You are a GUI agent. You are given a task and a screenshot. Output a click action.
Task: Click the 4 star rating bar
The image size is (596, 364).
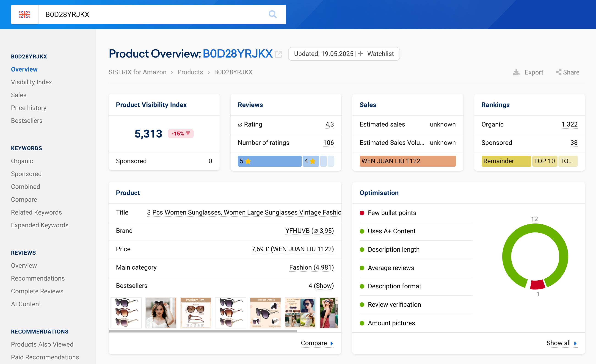pos(311,161)
